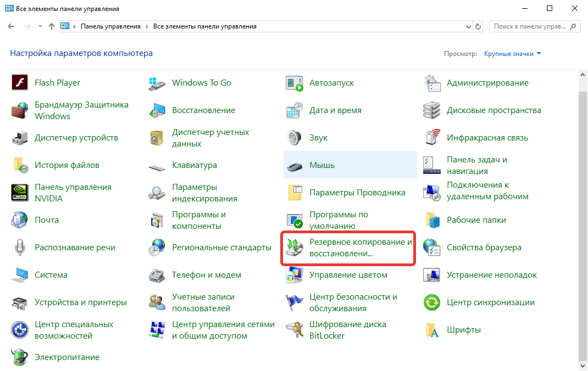Viewport: 588px width, 371px height.
Task: Click the Электропитание battery icon
Action: click(20, 357)
